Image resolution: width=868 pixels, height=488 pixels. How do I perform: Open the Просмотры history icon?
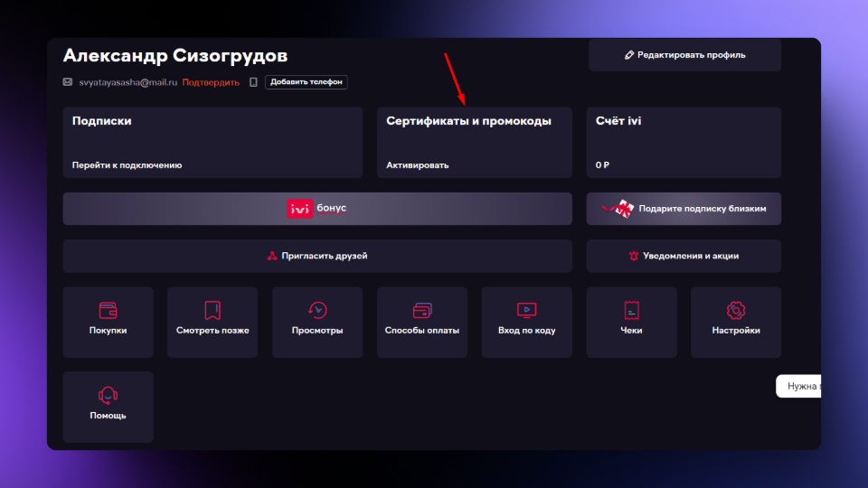[x=317, y=310]
